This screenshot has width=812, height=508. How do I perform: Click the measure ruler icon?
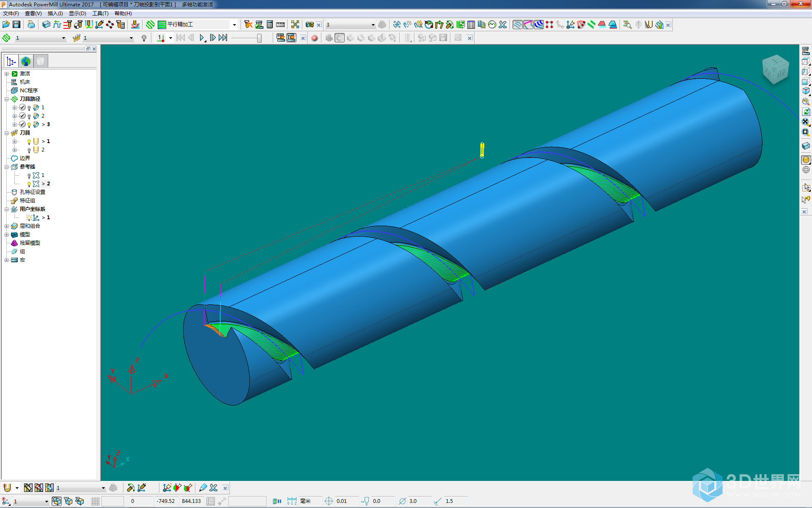[280, 25]
